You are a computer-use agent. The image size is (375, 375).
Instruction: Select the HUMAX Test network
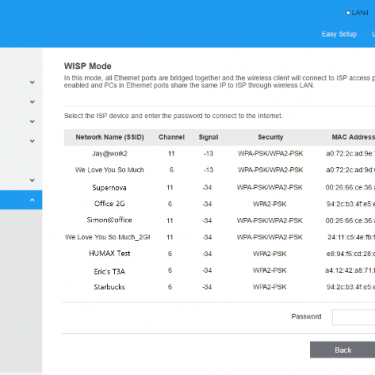coord(109,253)
